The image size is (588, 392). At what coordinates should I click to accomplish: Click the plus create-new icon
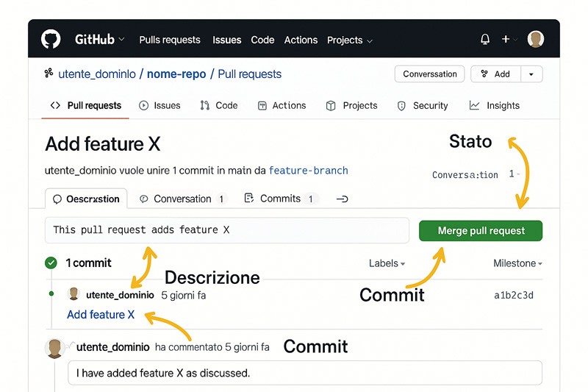[x=506, y=39]
